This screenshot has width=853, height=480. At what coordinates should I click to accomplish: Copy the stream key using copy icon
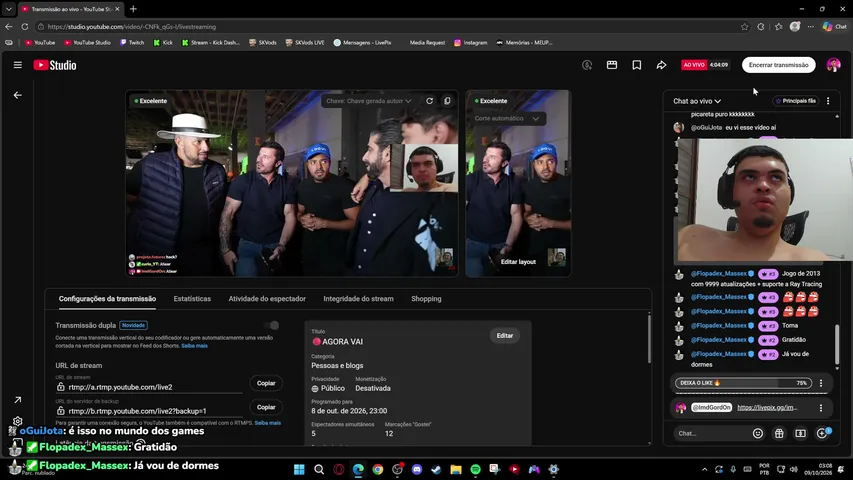click(x=447, y=101)
